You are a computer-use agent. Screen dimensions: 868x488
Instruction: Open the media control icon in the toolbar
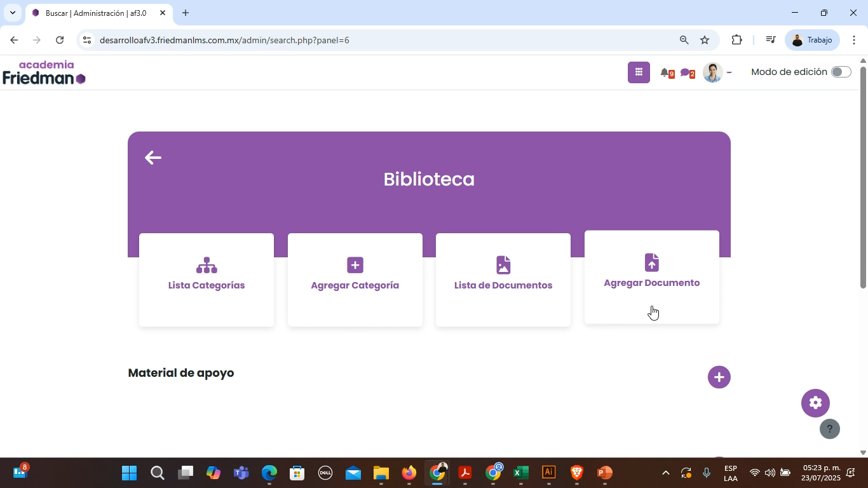(x=771, y=40)
